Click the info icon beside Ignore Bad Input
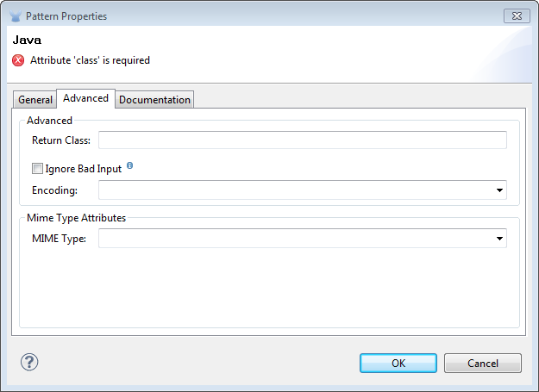Screen dimensions: 539x392 pos(129,165)
